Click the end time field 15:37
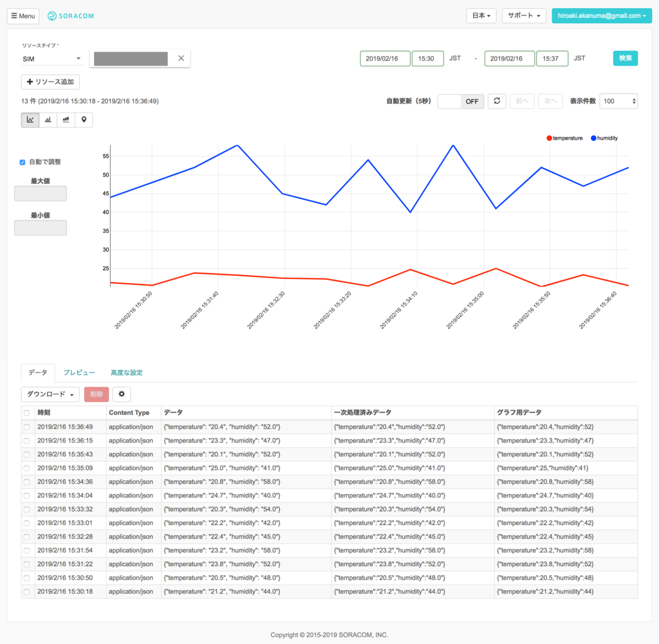 point(552,59)
